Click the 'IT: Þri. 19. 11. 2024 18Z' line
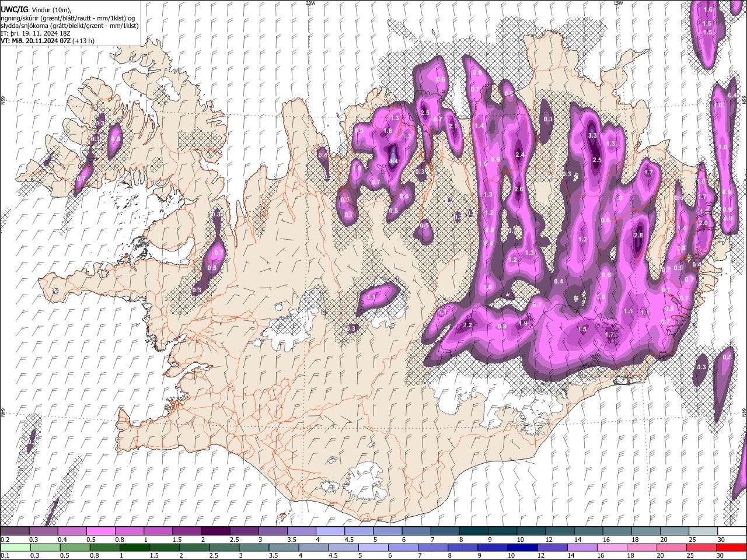 point(36,33)
